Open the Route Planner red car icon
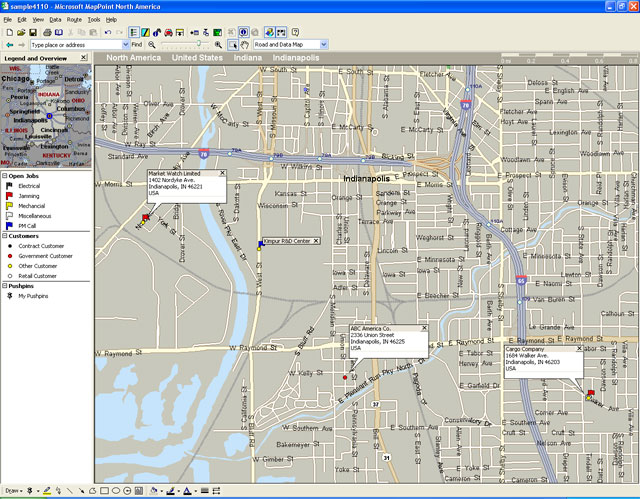Viewport: 640px width, 499px height. tap(168, 32)
